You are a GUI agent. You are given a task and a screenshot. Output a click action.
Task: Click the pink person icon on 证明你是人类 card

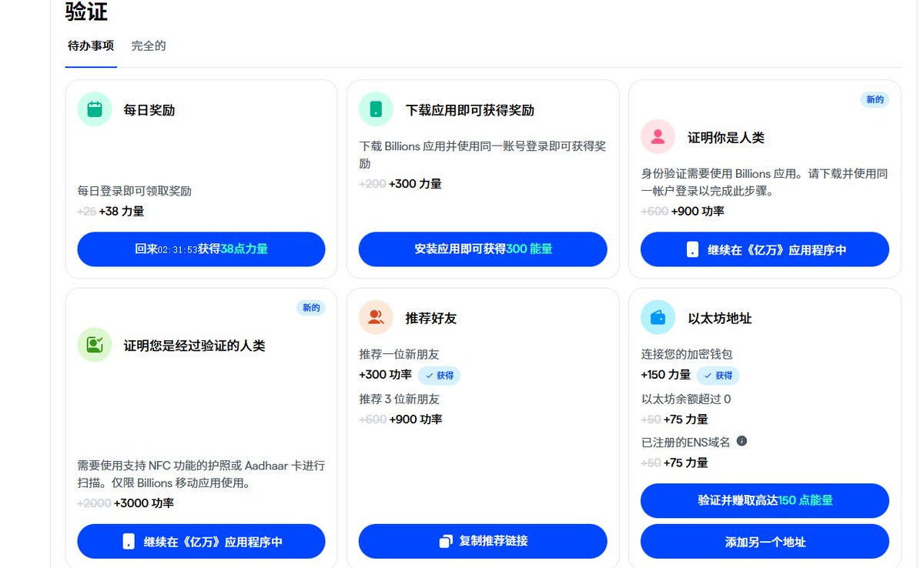[658, 137]
